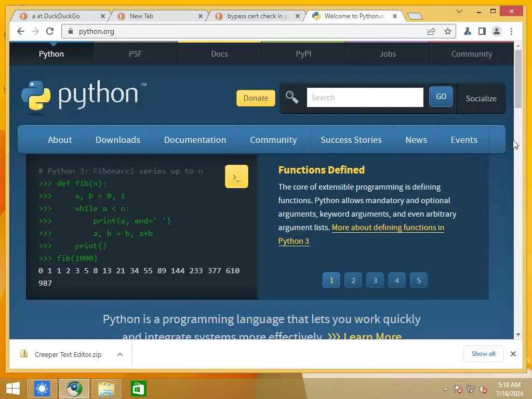Open the PyPI top meta tab
Viewport: 532px width, 399px height.
pyautogui.click(x=303, y=54)
